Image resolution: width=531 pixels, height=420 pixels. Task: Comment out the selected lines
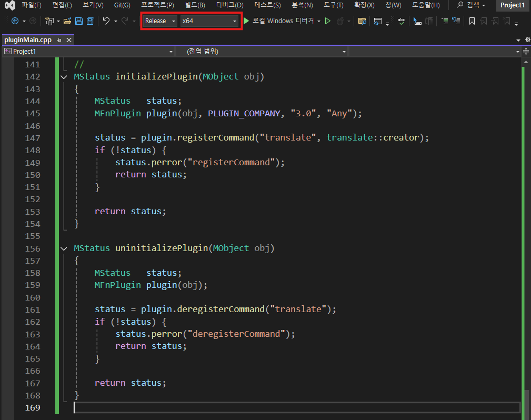pos(445,22)
